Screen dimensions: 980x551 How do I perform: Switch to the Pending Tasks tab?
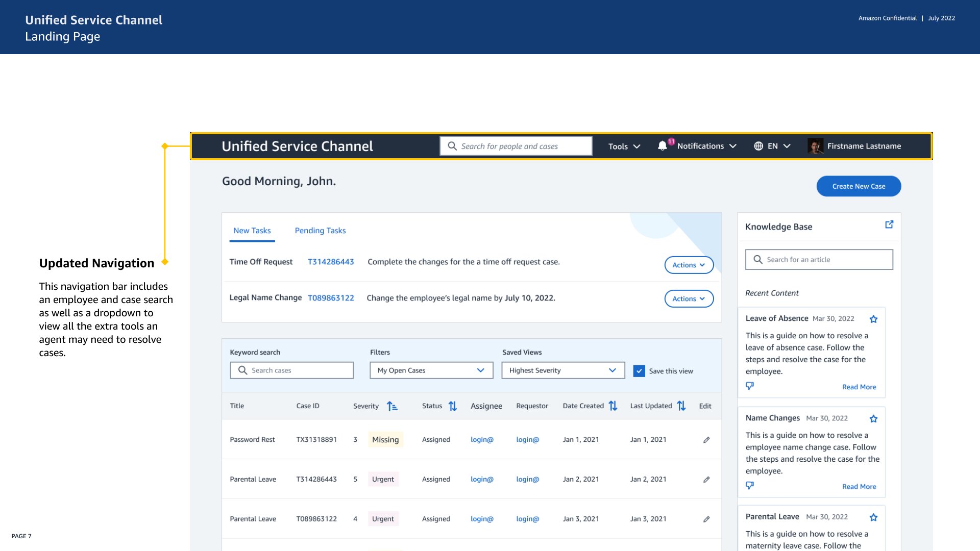tap(320, 231)
